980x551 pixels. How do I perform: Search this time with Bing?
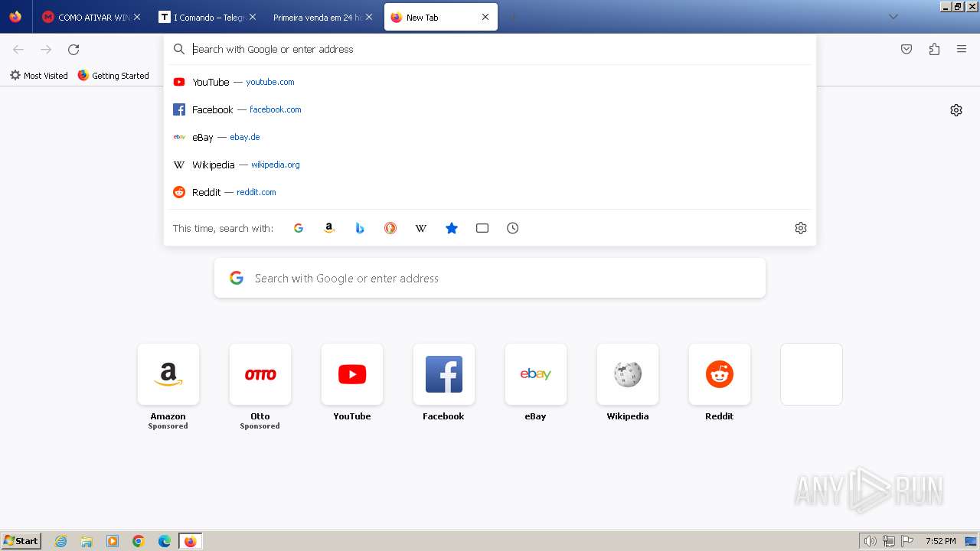coord(360,228)
